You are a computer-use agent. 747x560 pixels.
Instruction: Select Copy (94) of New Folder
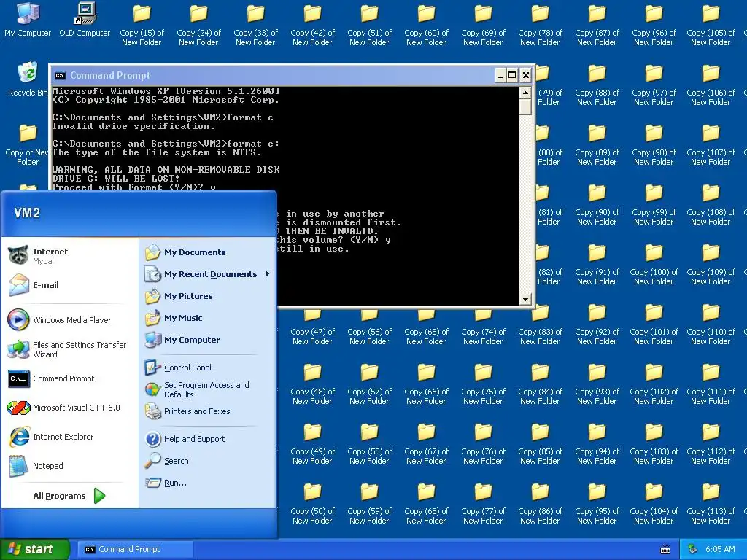click(597, 444)
